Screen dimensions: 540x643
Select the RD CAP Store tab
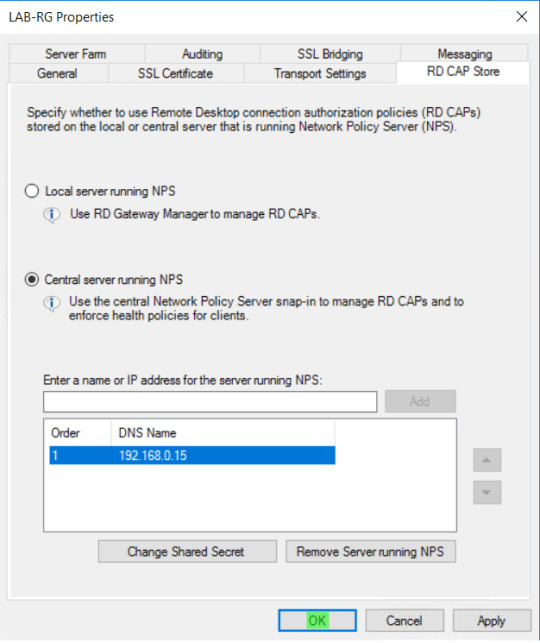pos(463,72)
